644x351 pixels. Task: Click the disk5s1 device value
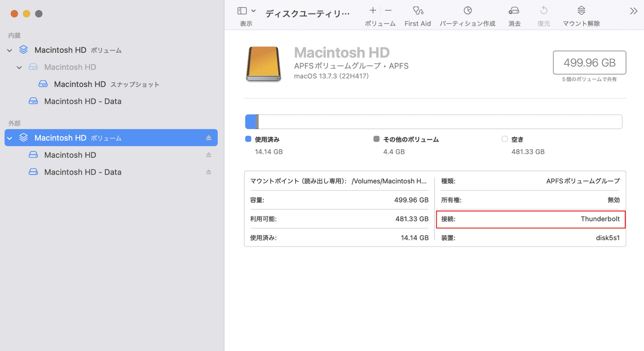[608, 238]
